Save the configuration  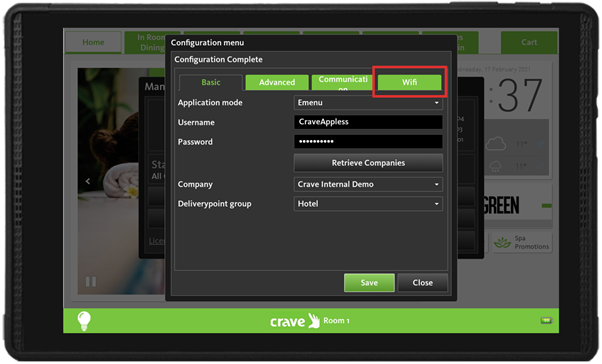point(369,283)
